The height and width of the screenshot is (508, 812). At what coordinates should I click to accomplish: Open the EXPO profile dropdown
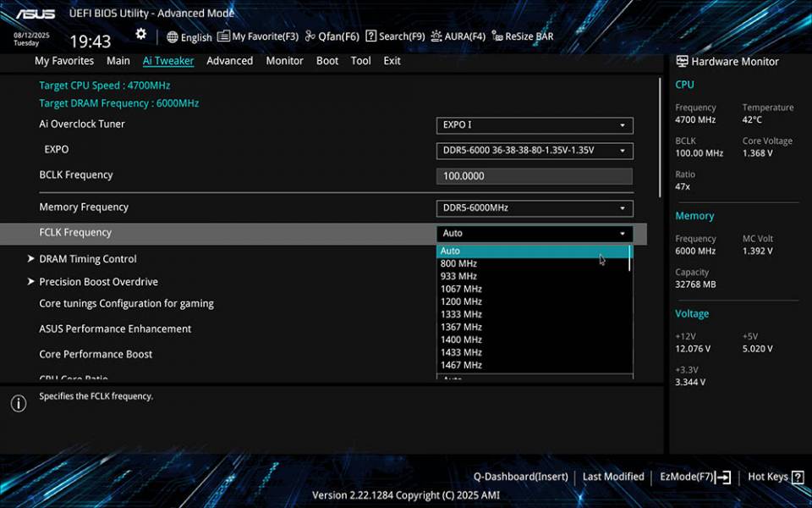[534, 150]
